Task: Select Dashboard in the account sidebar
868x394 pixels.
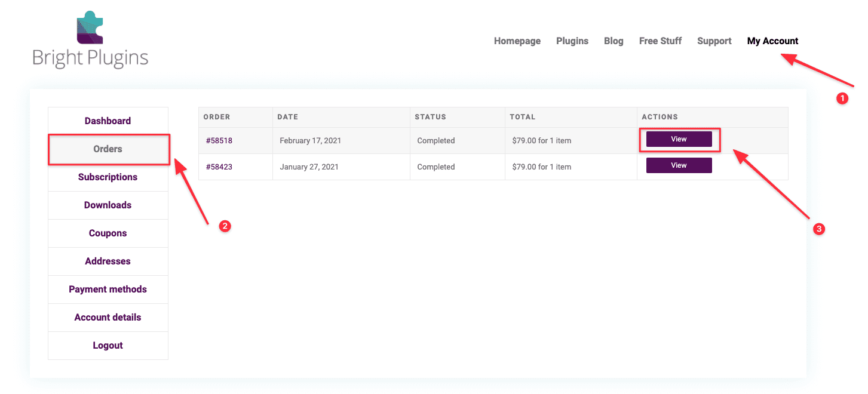Action: tap(108, 121)
